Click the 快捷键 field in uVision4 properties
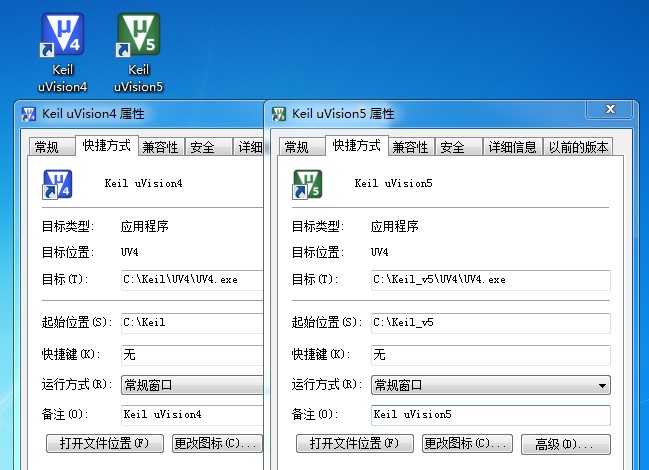649x470 pixels. coord(192,355)
